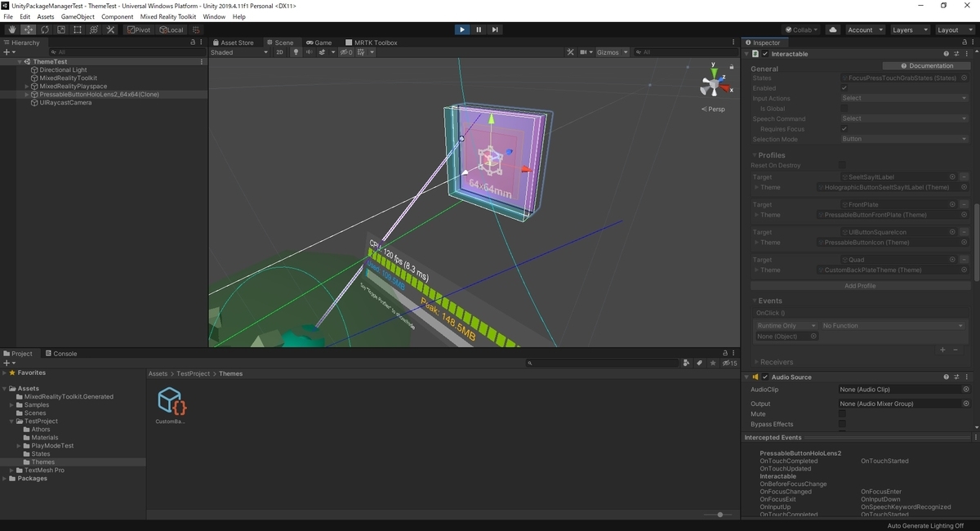The image size is (980, 531).
Task: Open the Runtime Only dropdown
Action: 786,326
